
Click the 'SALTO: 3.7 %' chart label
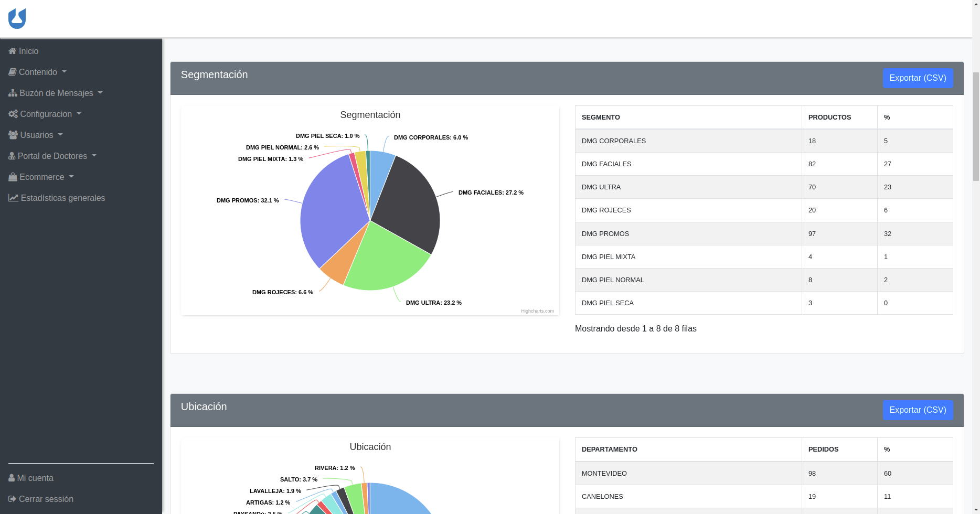pos(299,479)
